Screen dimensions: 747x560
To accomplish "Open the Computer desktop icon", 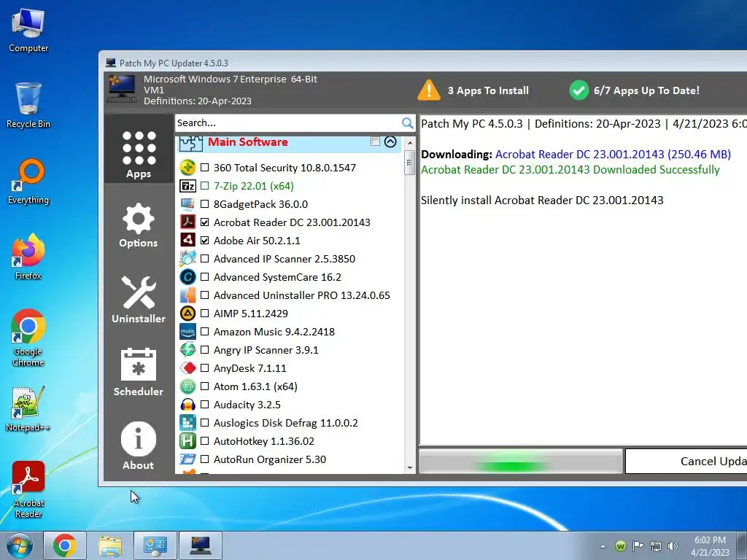I will tap(28, 31).
